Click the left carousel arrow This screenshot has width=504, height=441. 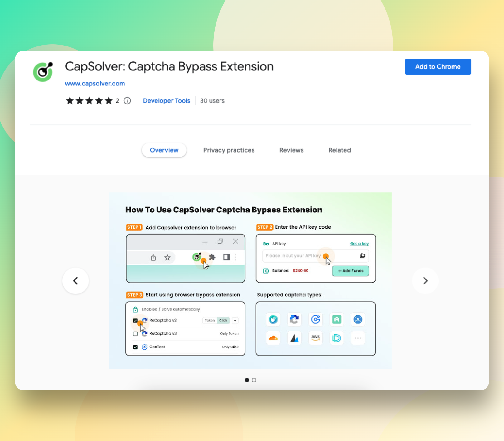75,281
